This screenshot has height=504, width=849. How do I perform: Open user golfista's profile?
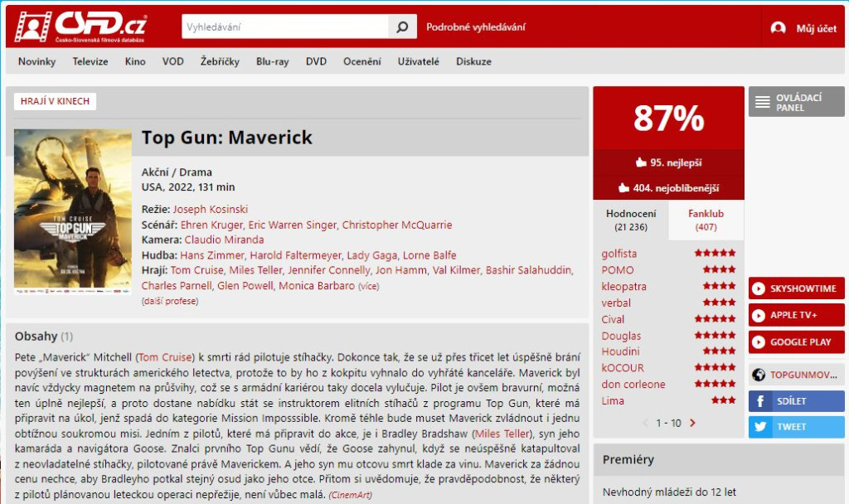pos(619,254)
